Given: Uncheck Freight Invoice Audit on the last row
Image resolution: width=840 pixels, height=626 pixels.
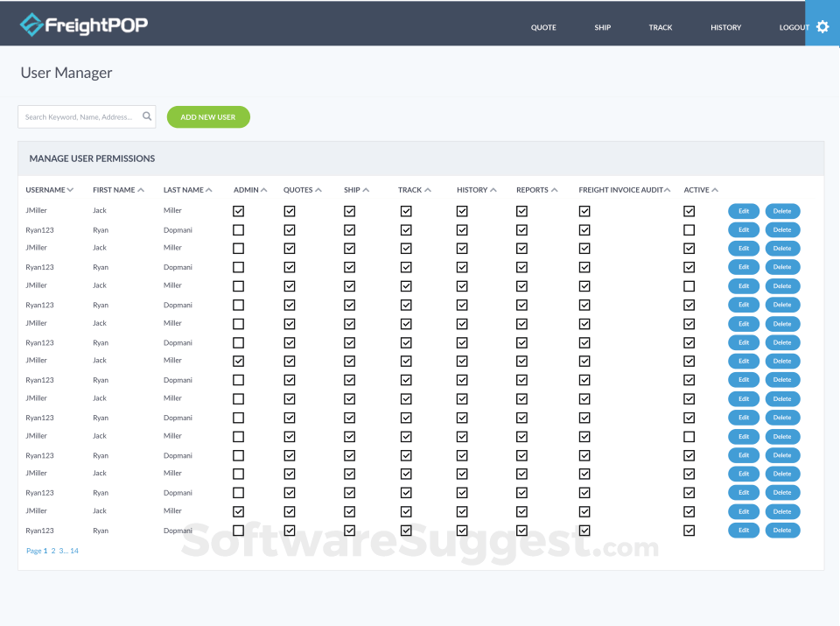Looking at the screenshot, I should pos(584,530).
